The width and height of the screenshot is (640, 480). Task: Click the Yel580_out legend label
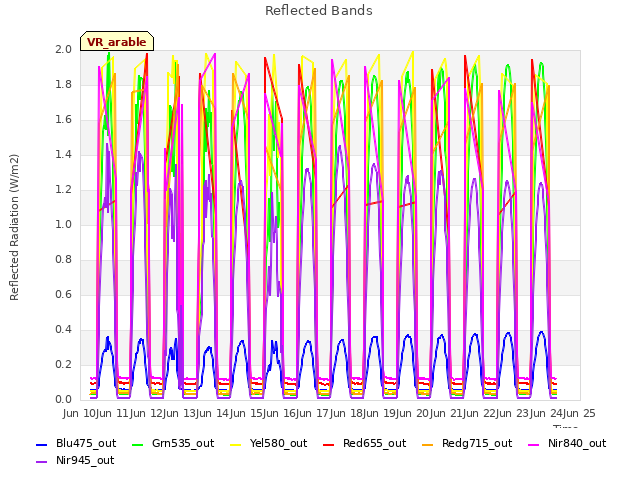tap(278, 443)
